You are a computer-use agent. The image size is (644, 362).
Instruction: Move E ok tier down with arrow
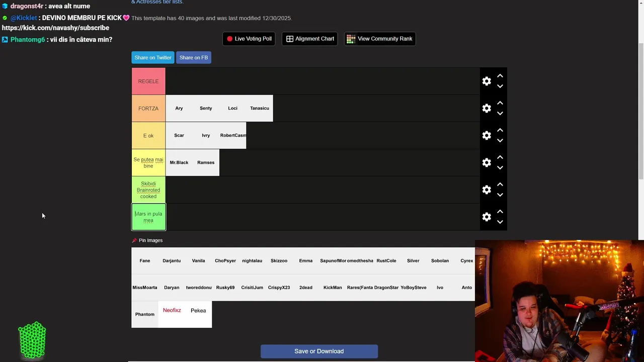click(500, 141)
